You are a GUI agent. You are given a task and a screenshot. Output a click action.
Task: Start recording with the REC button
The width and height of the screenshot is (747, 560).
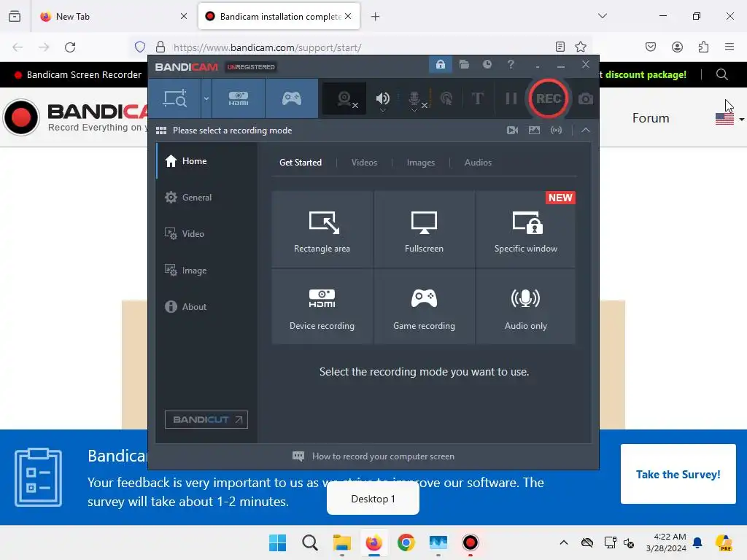tap(549, 98)
